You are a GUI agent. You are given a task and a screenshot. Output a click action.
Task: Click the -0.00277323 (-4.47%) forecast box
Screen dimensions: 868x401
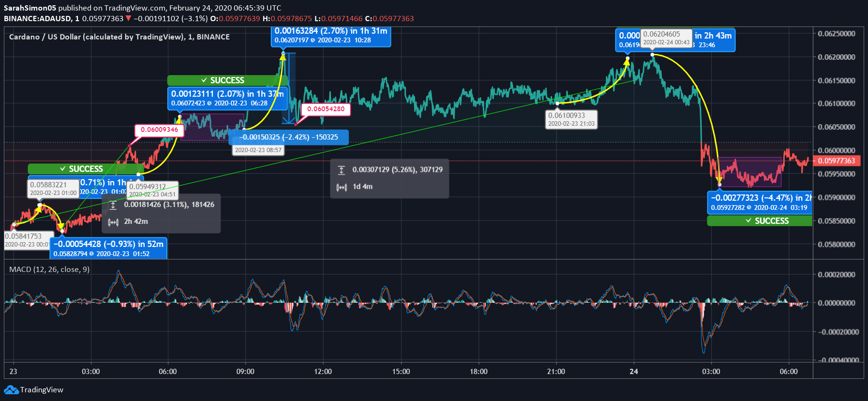[x=760, y=202]
